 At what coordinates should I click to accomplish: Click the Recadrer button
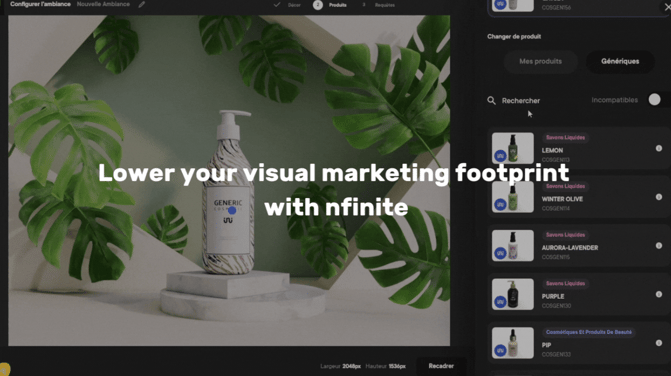(x=441, y=366)
